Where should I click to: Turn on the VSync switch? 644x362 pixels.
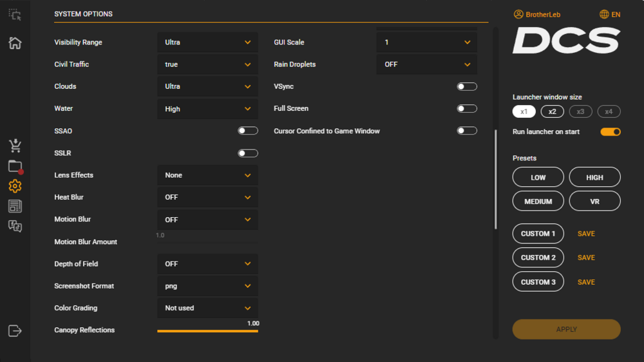coord(467,86)
